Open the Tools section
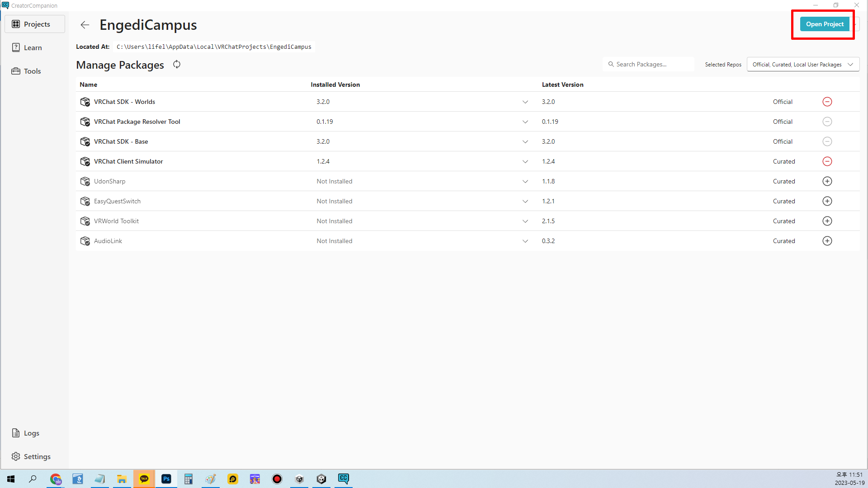 coord(32,71)
